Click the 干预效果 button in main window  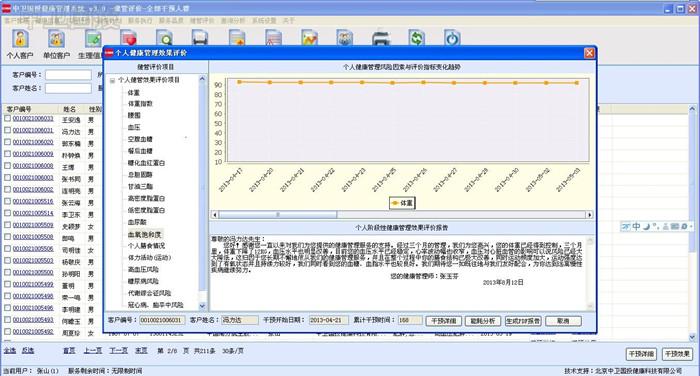point(677,354)
